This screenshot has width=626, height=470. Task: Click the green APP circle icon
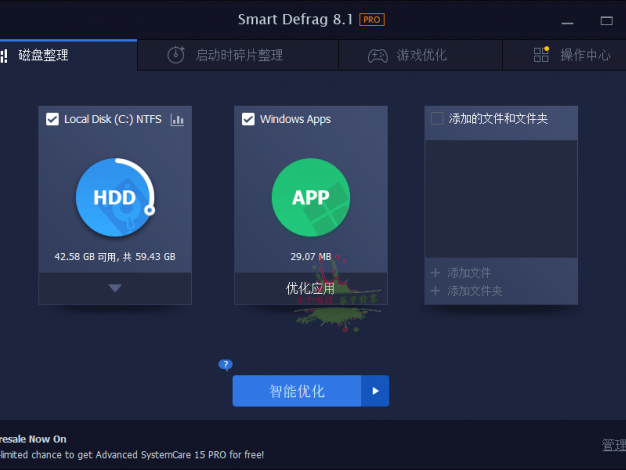tap(311, 197)
